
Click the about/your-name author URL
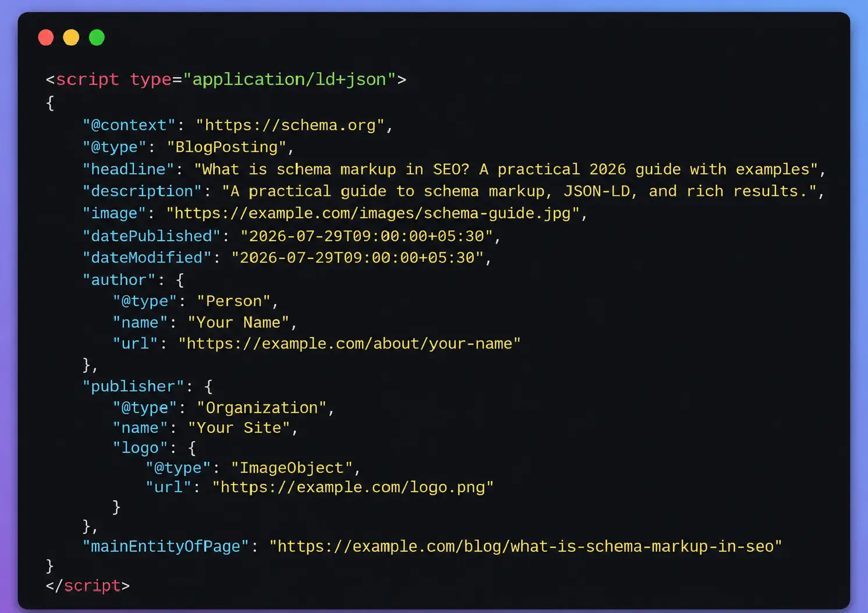point(350,344)
